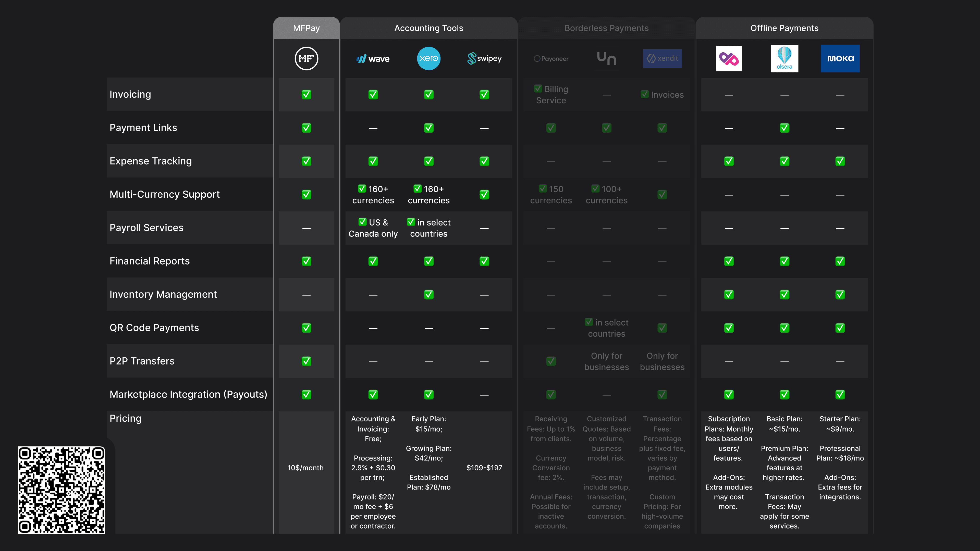Select the MFPay column tab
This screenshot has height=551, width=980.
306,28
